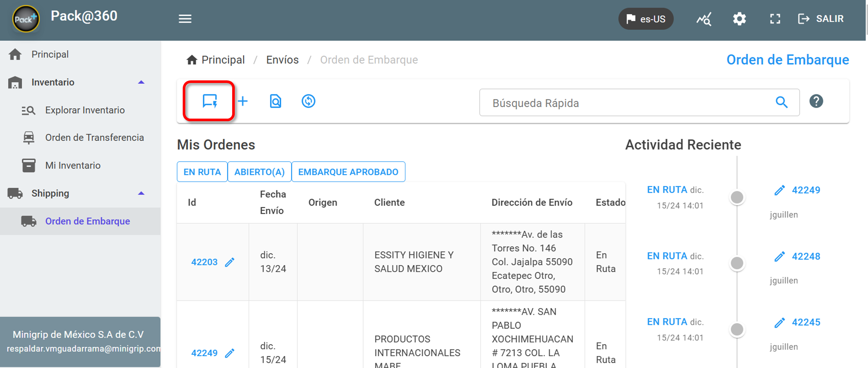Viewport: 868px width, 368px height.
Task: Open the settings gear icon
Action: (x=739, y=19)
